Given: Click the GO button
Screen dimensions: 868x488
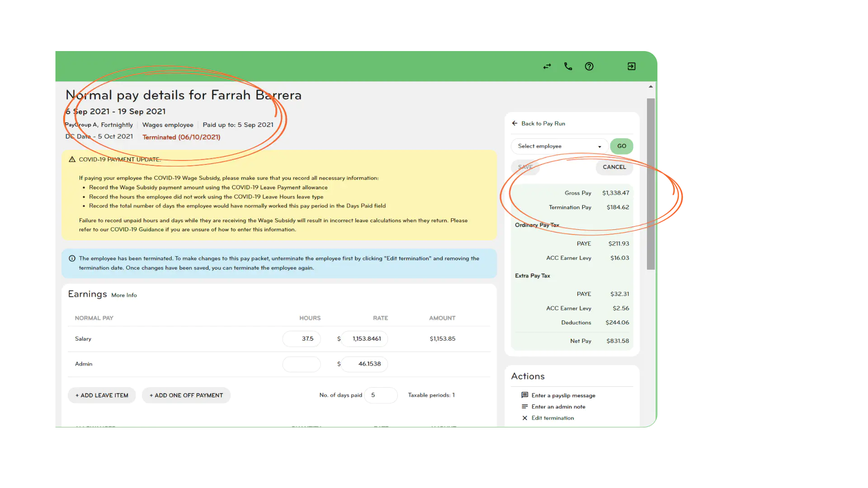Looking at the screenshot, I should pyautogui.click(x=621, y=146).
